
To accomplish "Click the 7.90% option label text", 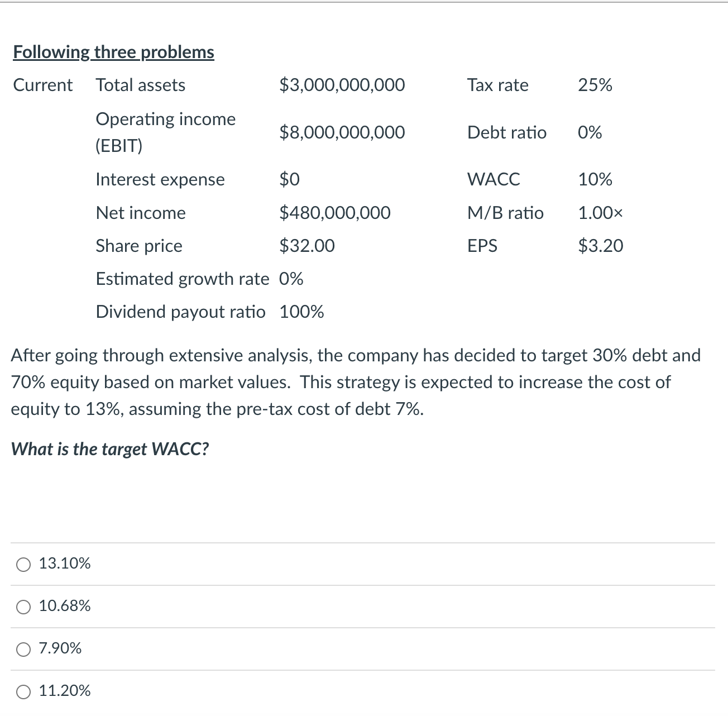I will 60,648.
